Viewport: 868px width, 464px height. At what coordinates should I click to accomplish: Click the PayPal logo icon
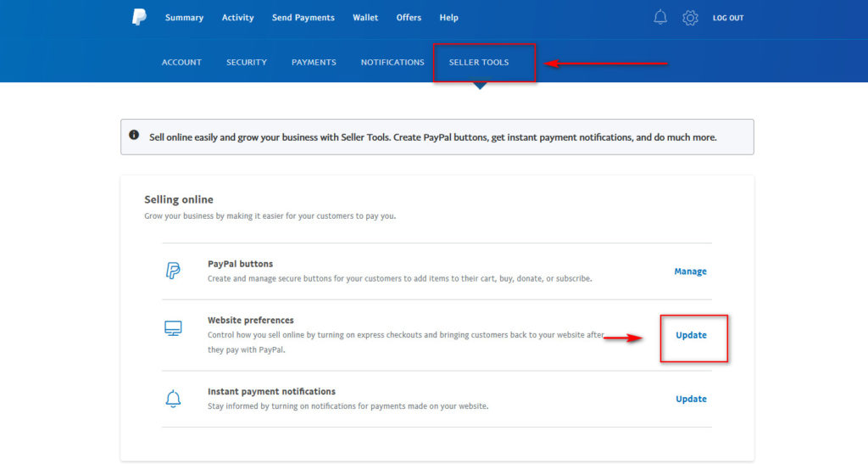(139, 17)
